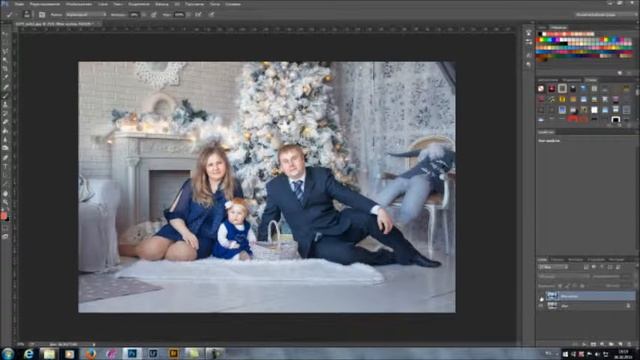640x360 pixels.
Task: Select the Clone Stamp tool
Action: (5, 104)
